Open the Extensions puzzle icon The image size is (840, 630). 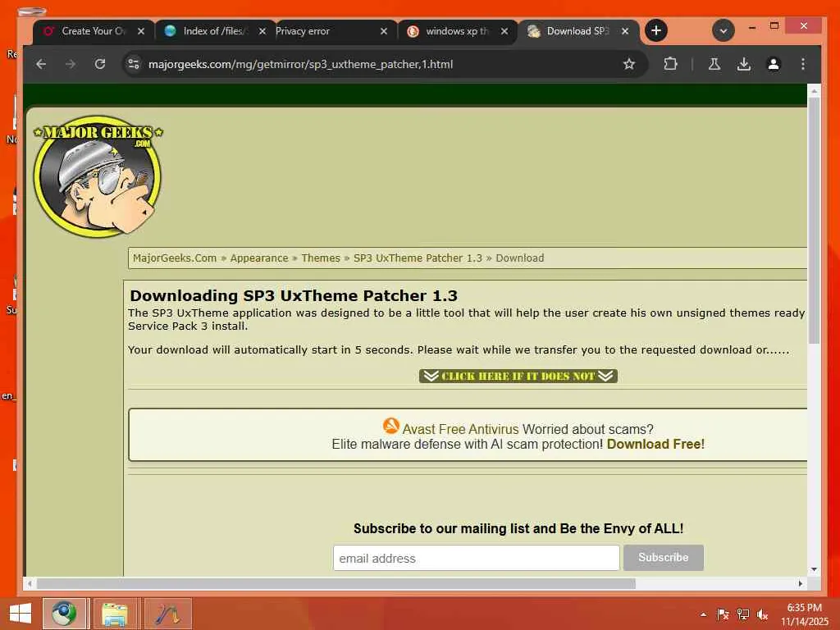[670, 64]
